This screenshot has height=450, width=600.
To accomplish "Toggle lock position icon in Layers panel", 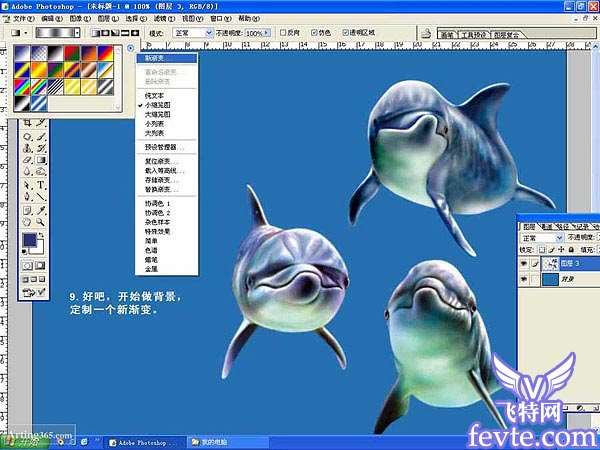I will pos(561,250).
